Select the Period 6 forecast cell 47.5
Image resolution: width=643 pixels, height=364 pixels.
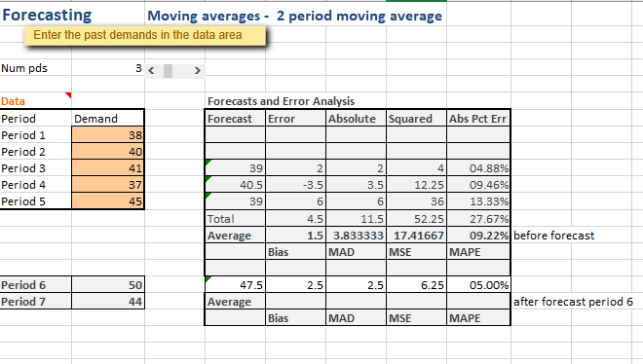235,284
